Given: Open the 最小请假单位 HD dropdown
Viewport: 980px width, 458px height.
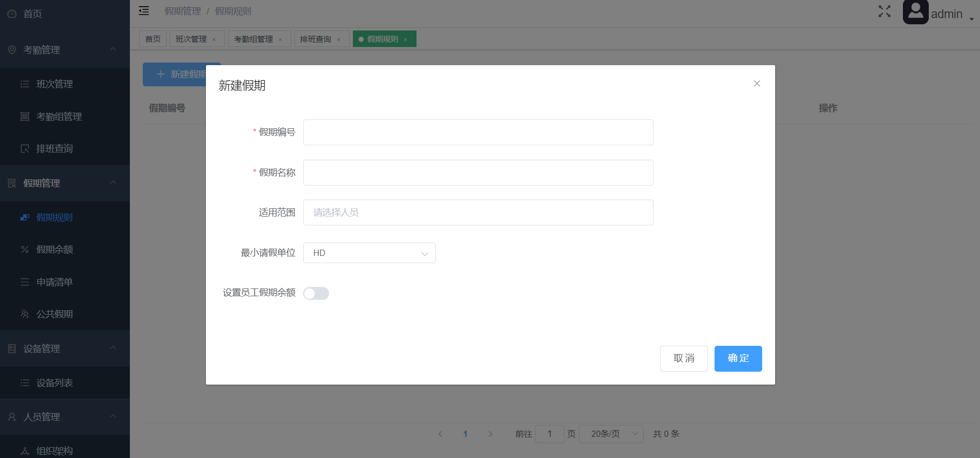Looking at the screenshot, I should coord(369,253).
